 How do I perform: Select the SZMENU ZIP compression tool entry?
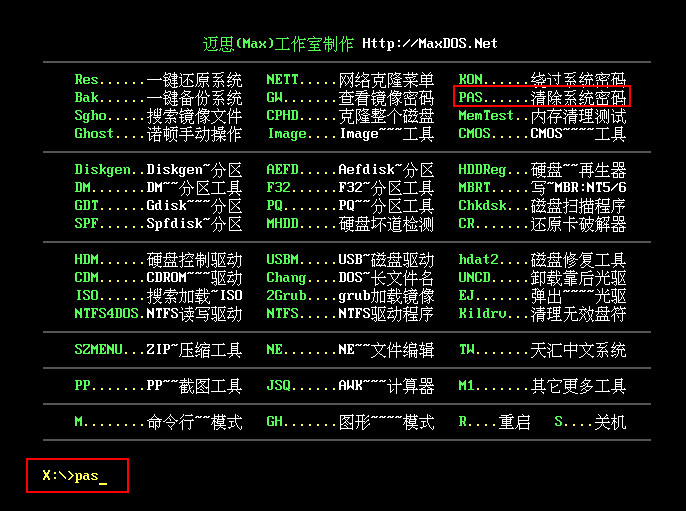(x=158, y=350)
